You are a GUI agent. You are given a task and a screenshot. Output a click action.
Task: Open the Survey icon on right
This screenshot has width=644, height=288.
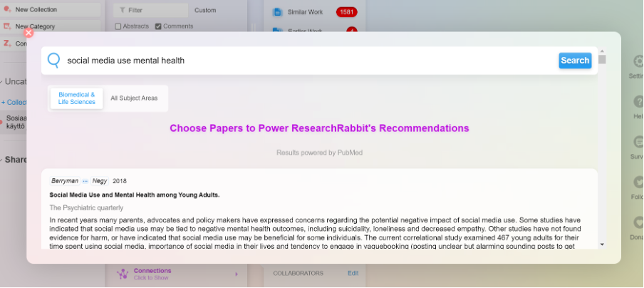click(639, 142)
